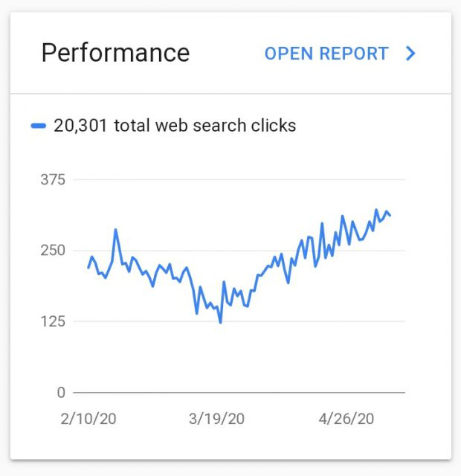Click the highest peak near the chart's end
The width and height of the screenshot is (461, 476).
[x=376, y=210]
